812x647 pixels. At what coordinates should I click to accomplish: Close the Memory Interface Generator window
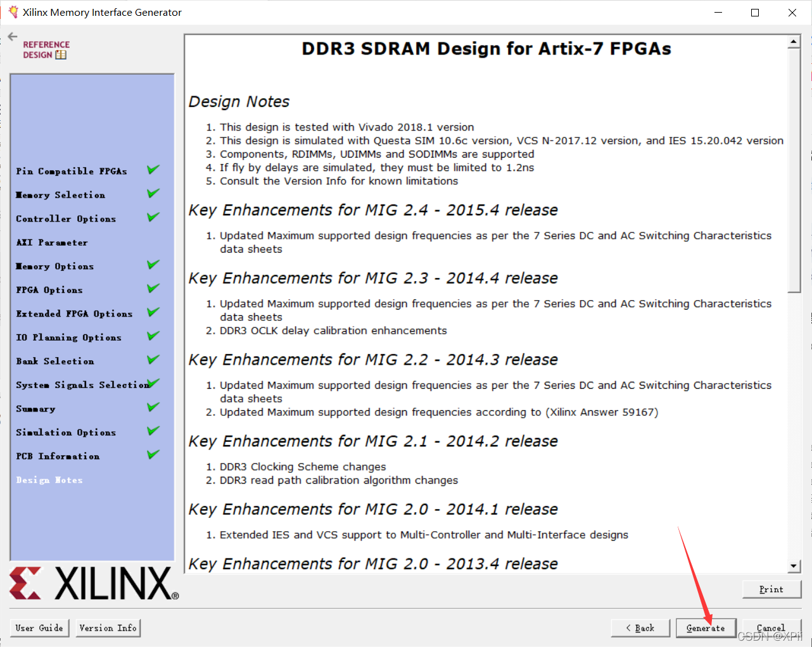click(x=792, y=13)
